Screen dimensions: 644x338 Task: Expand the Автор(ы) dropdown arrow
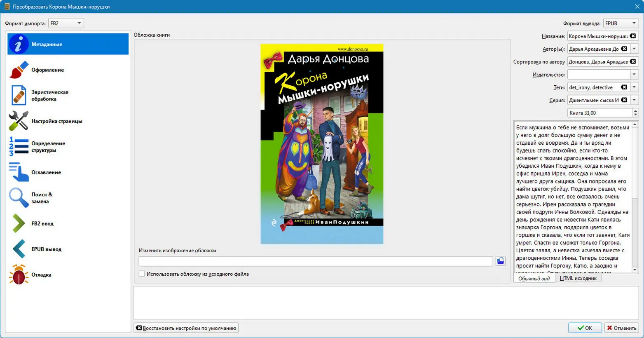pyautogui.click(x=635, y=49)
